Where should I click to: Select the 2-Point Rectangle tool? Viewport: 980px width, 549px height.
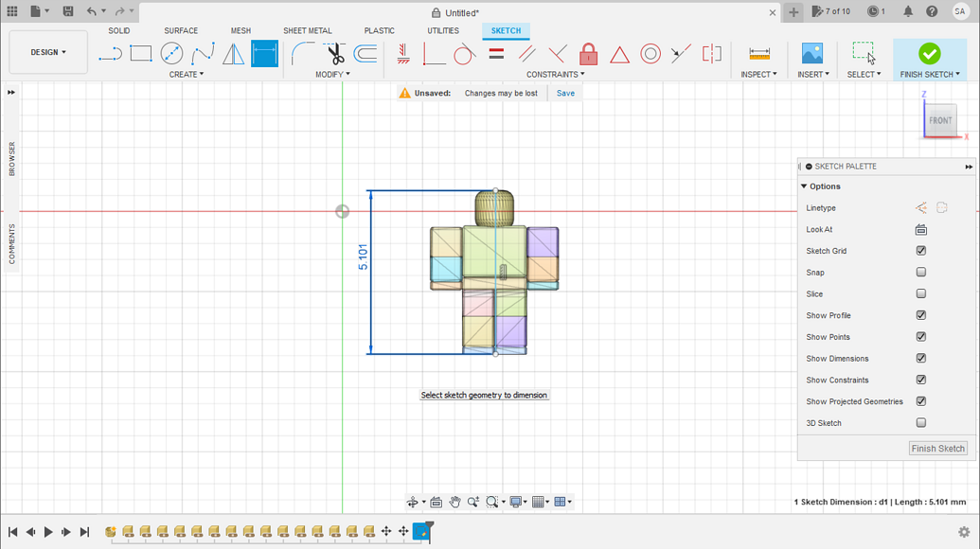pos(141,54)
